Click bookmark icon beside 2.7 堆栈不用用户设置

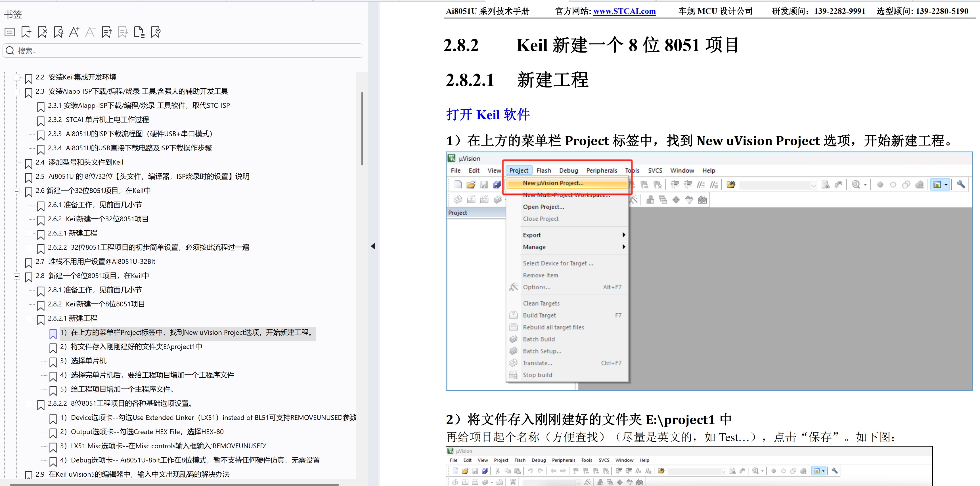pyautogui.click(x=29, y=263)
